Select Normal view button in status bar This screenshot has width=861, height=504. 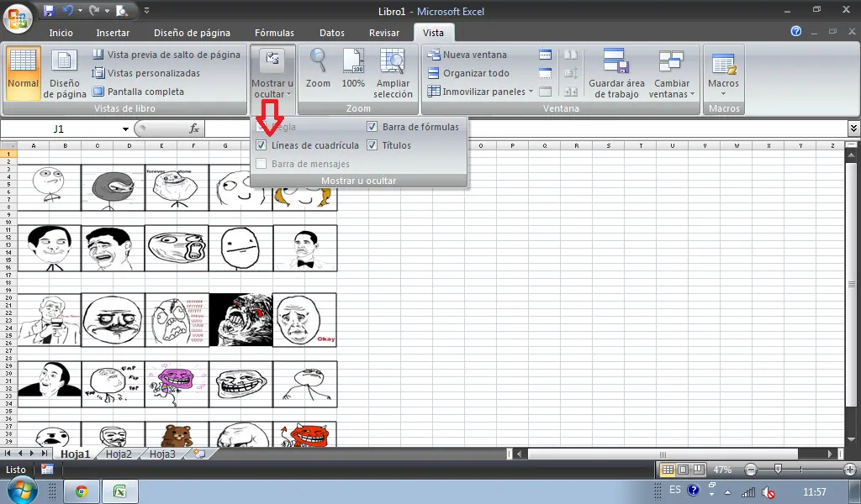[x=668, y=470]
